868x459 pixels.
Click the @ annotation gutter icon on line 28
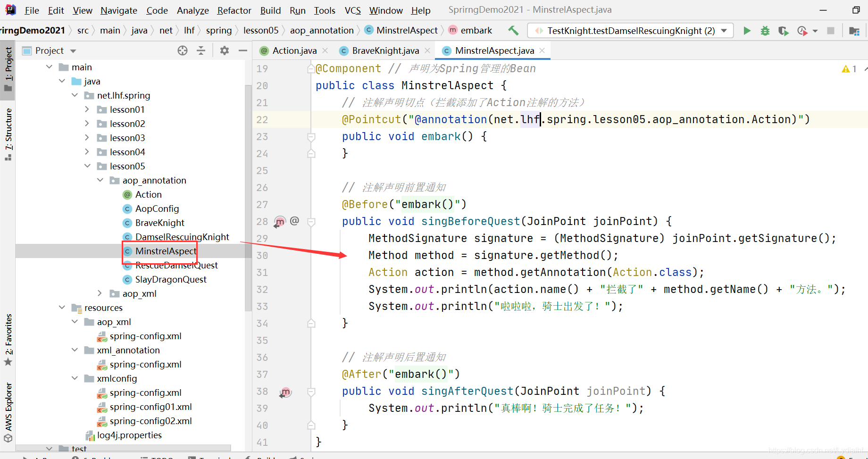(295, 221)
